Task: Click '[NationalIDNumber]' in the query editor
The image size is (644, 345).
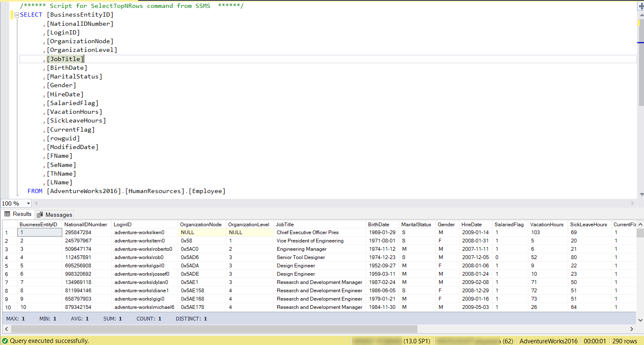Action: (x=80, y=24)
